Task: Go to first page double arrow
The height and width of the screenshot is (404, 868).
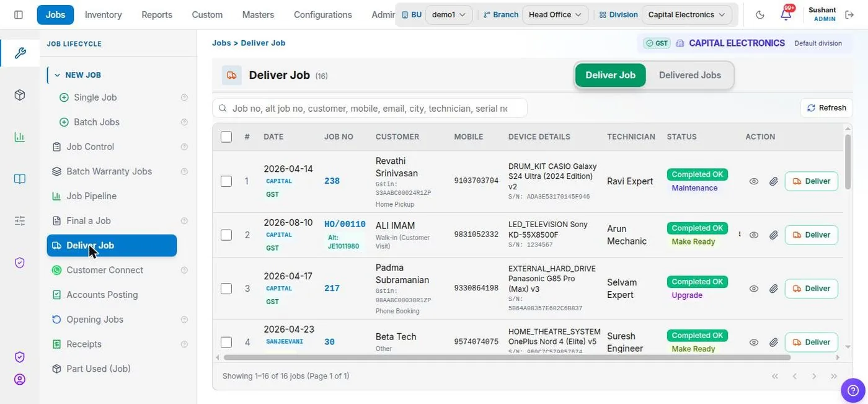Action: pyautogui.click(x=774, y=376)
